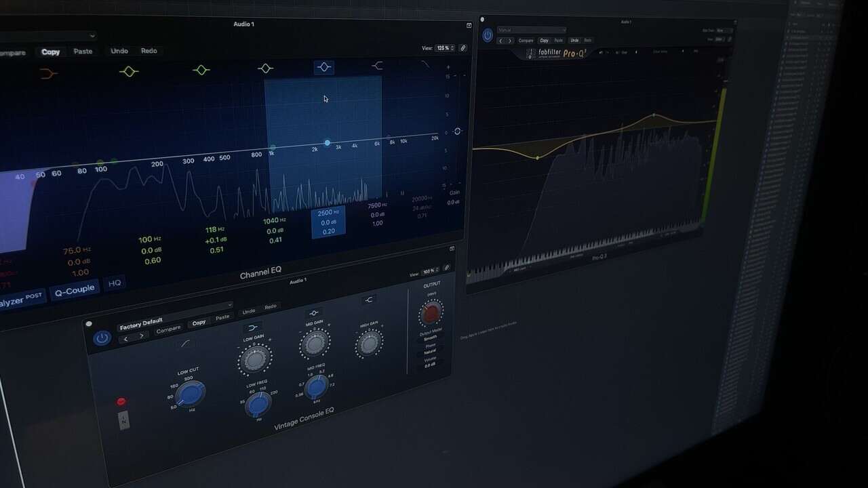Click the link icon beside View 100% in Vintage Console EQ
Screen dimensions: 868x488
447,268
